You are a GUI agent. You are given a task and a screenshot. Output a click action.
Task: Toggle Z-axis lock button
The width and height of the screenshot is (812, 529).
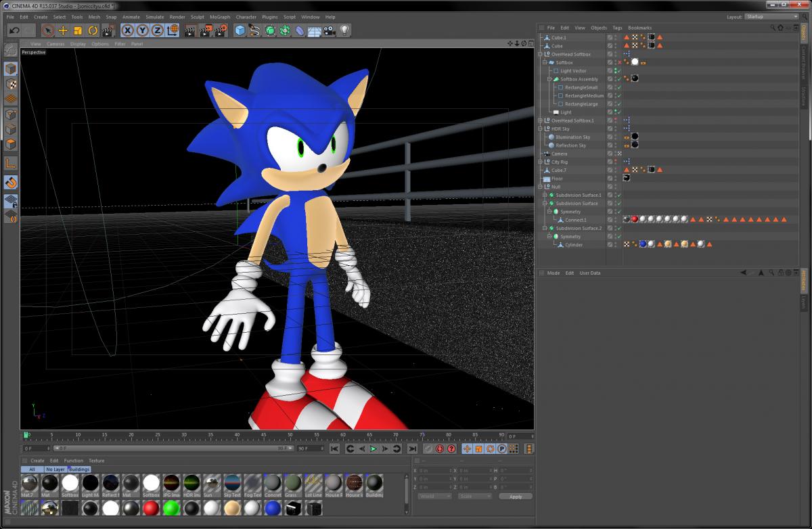157,30
